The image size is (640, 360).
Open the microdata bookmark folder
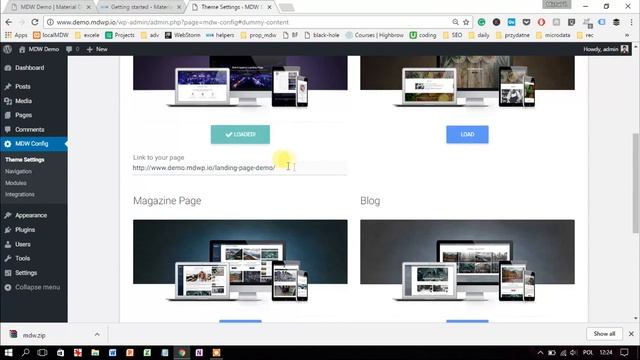(553, 35)
